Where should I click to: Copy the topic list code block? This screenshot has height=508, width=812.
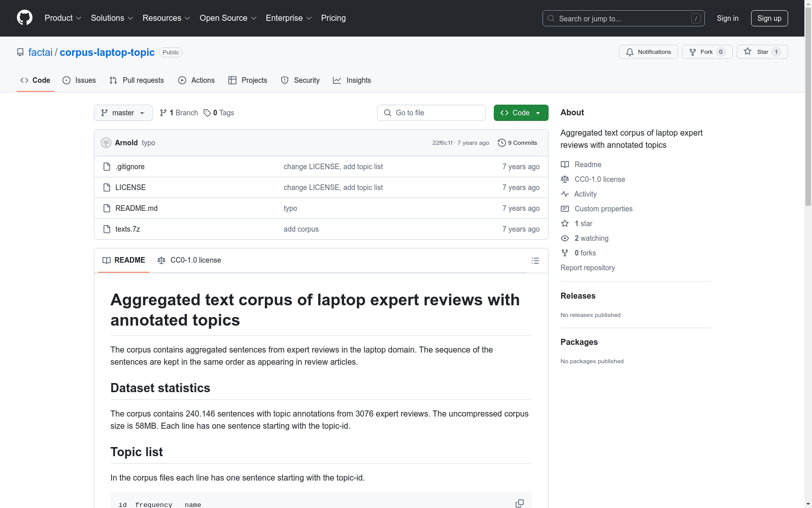click(x=520, y=503)
